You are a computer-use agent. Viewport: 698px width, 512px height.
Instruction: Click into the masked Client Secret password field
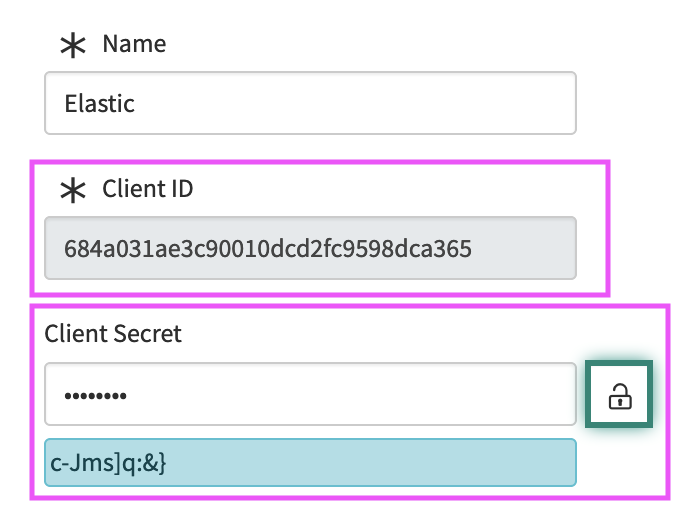(310, 394)
